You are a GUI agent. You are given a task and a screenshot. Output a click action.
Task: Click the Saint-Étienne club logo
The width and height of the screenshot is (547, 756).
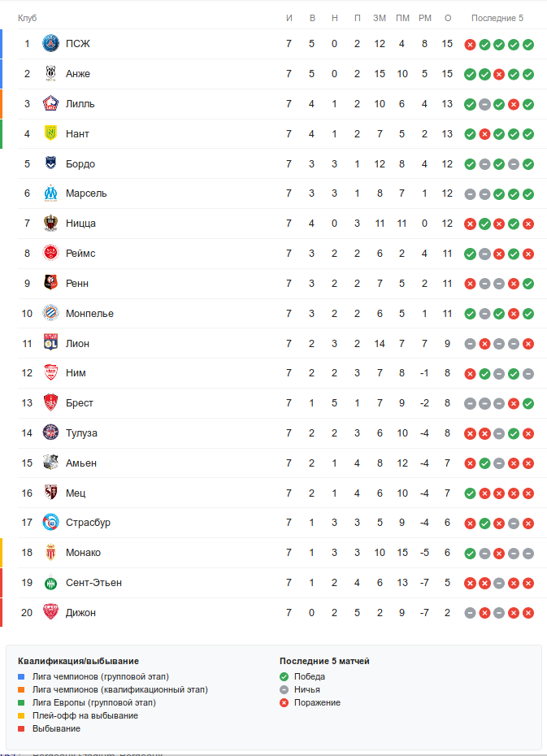51,583
